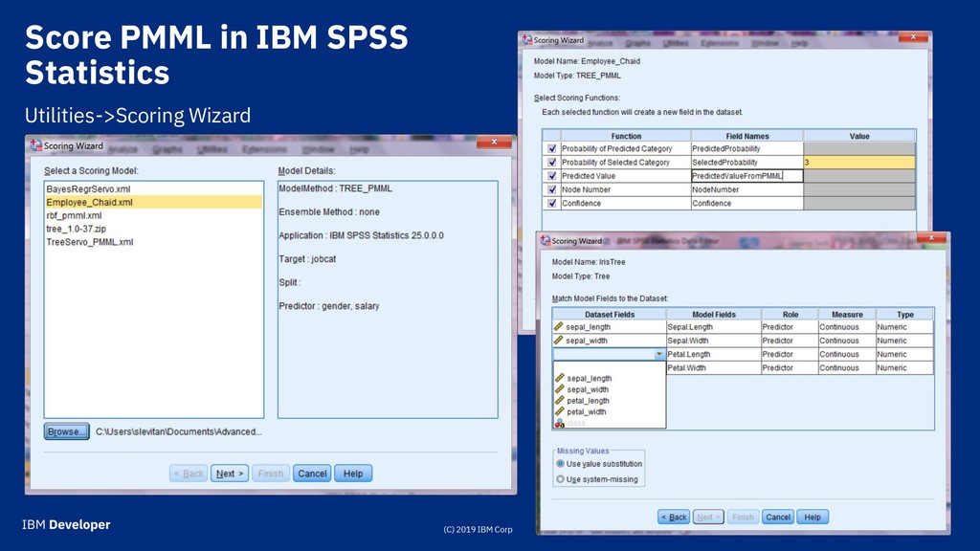Click the yellow Value cell containing 3
The image size is (980, 551).
click(859, 163)
